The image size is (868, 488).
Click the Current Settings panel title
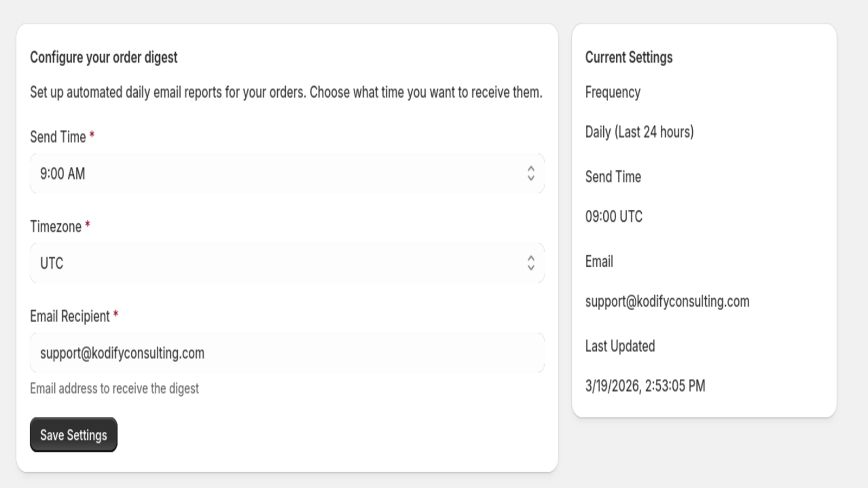(x=628, y=57)
